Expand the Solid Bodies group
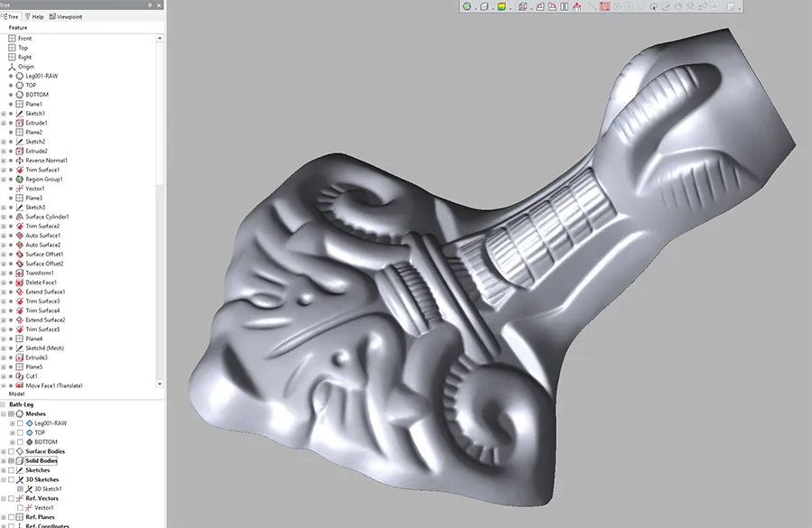Viewport: 812px width, 528px height. (x=4, y=461)
